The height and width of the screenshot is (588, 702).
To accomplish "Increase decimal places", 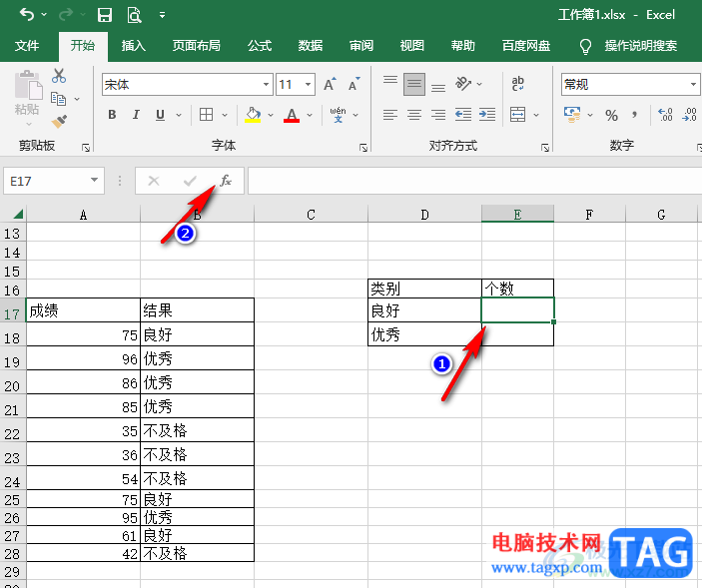I will pyautogui.click(x=665, y=115).
